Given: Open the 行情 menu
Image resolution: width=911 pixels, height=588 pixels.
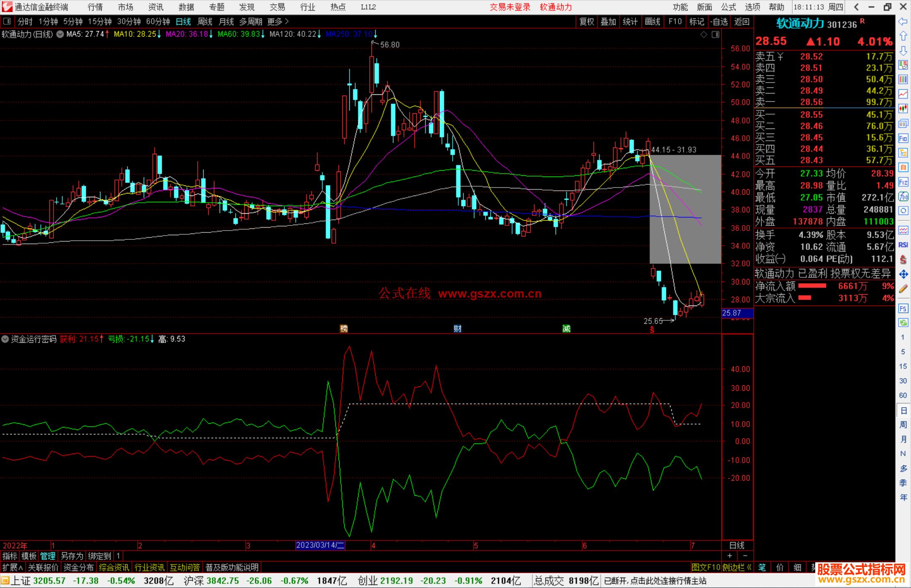Looking at the screenshot, I should 95,7.
